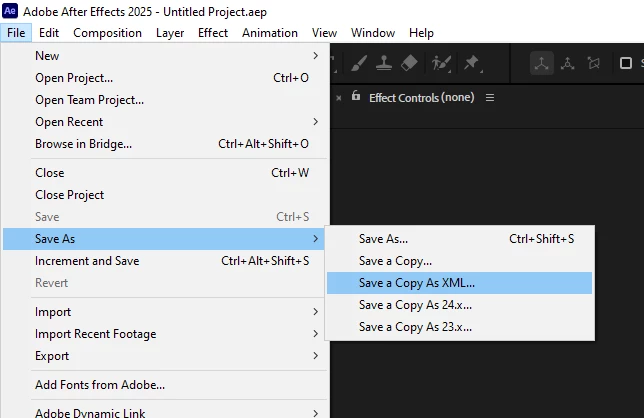Screen dimensions: 644x418
Task: Open the Effect Controls panel menu
Action: coord(490,98)
